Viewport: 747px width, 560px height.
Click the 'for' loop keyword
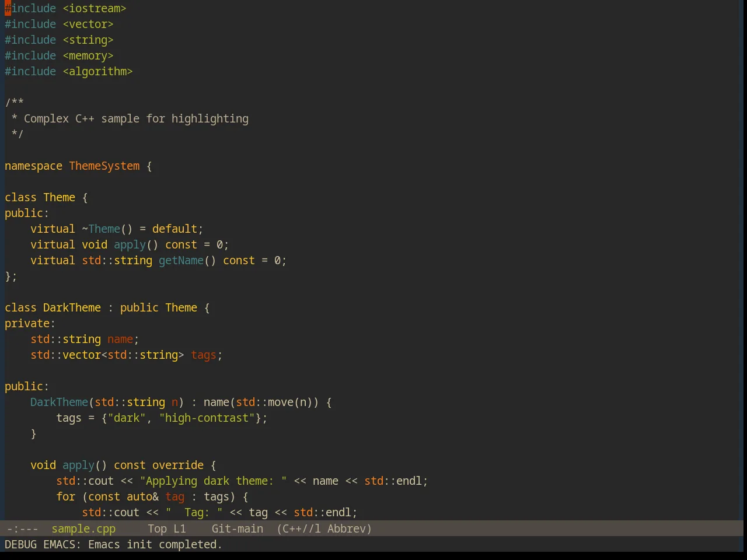tap(65, 497)
